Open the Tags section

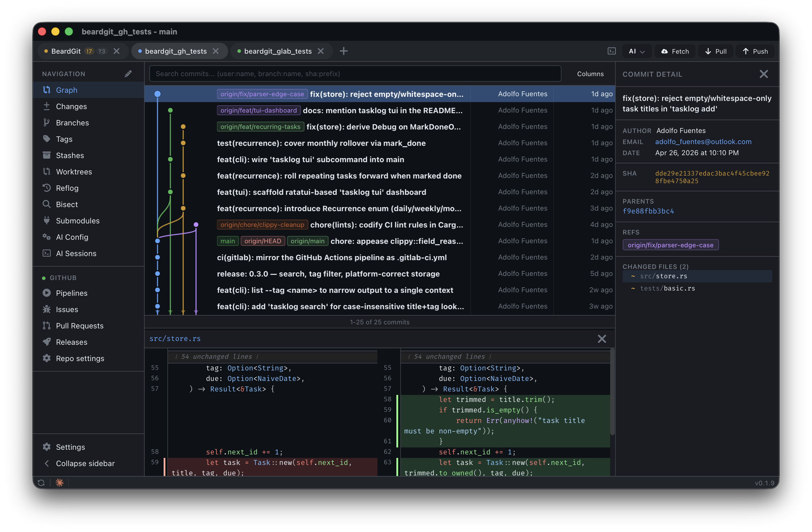point(88,139)
